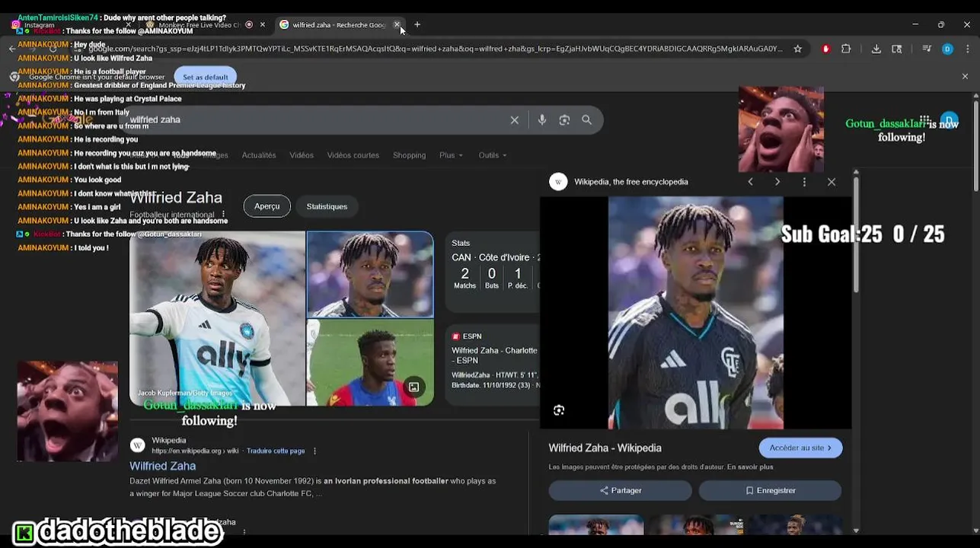The width and height of the screenshot is (980, 548).
Task: Show next image in the preview panel
Action: [777, 182]
